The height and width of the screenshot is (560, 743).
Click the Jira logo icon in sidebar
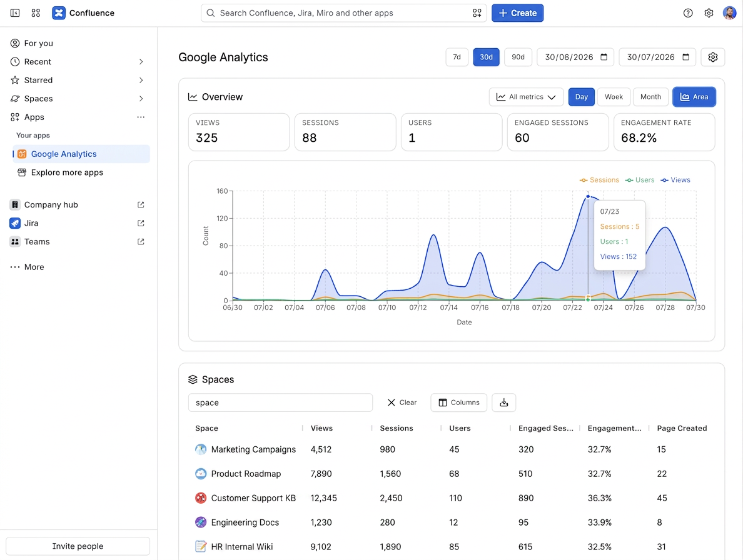[15, 223]
